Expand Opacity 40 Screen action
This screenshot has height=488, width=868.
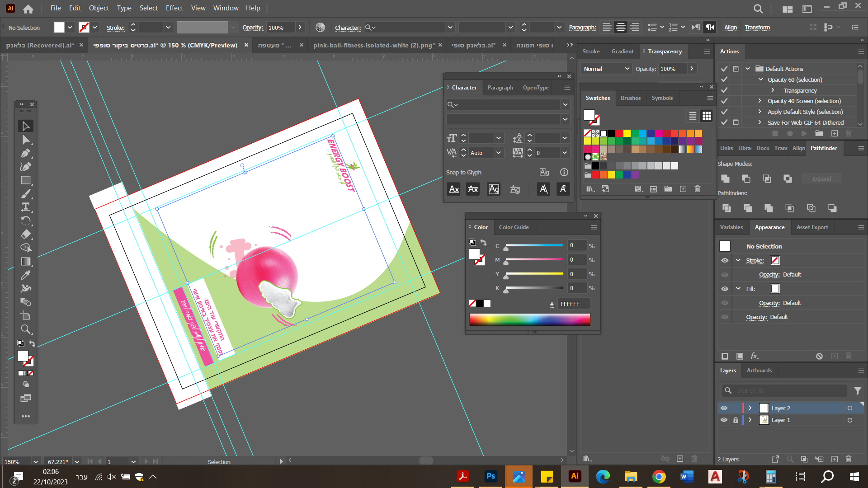[759, 101]
